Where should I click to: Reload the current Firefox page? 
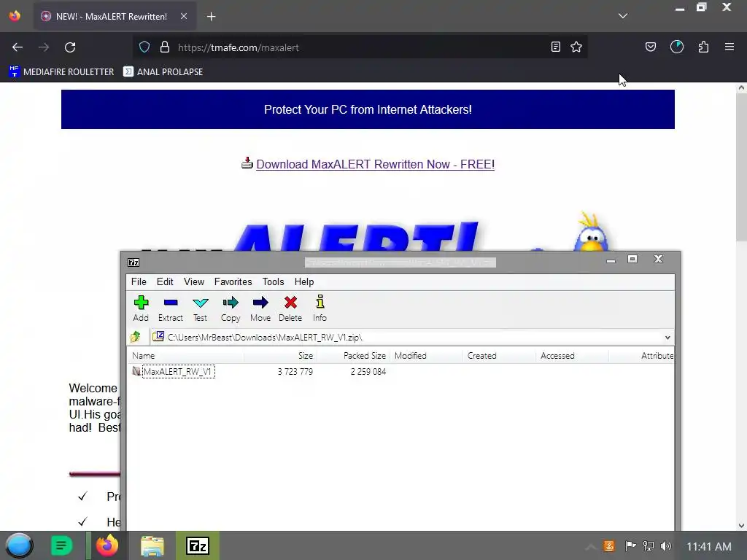(70, 47)
